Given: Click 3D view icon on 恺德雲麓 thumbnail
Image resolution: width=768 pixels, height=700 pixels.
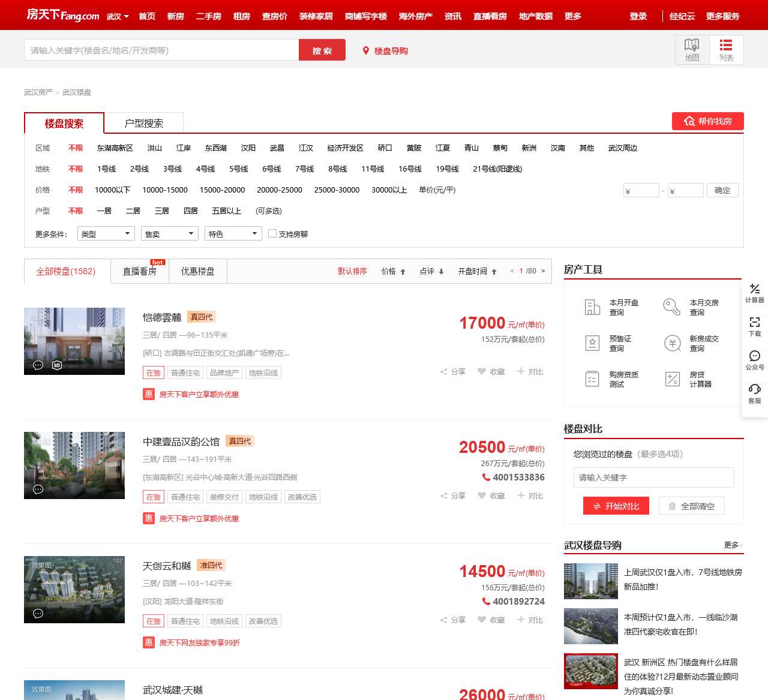Looking at the screenshot, I should pos(57,365).
